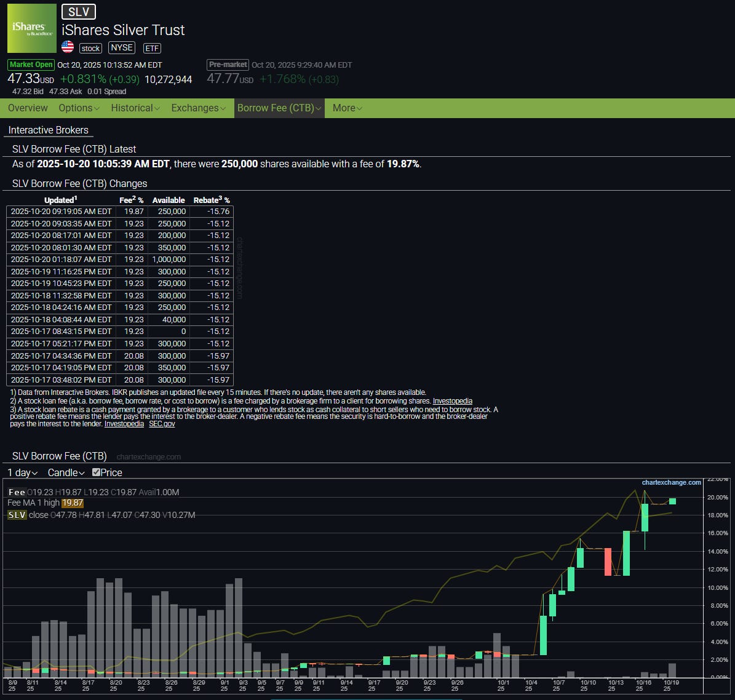Expand the More dropdown menu
735x700 pixels.
(x=347, y=108)
